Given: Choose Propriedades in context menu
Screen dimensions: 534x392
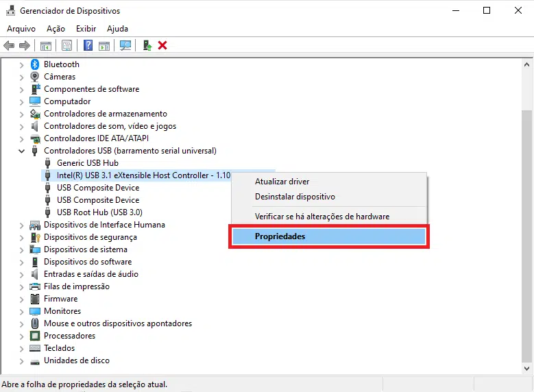Looking at the screenshot, I should point(328,236).
